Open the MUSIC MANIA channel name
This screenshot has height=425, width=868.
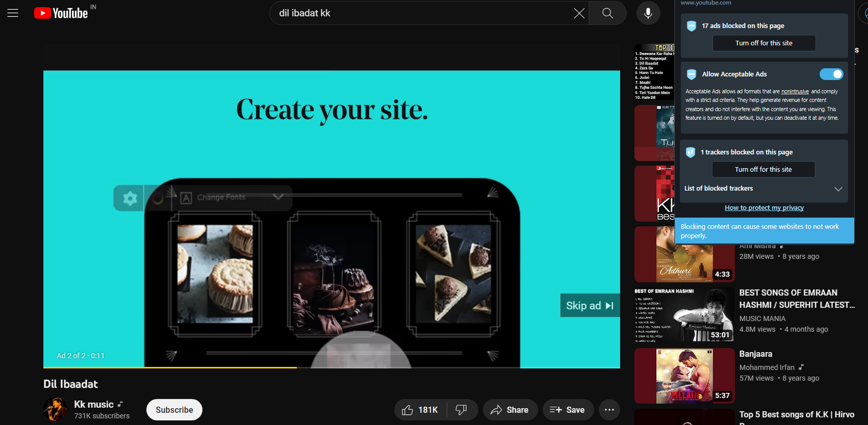(x=762, y=319)
